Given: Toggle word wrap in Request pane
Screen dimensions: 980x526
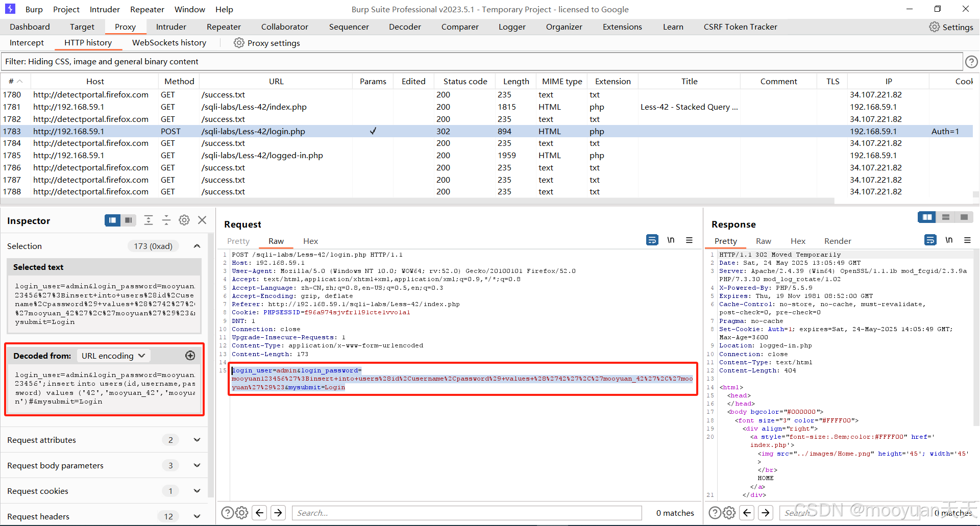Looking at the screenshot, I should (652, 240).
